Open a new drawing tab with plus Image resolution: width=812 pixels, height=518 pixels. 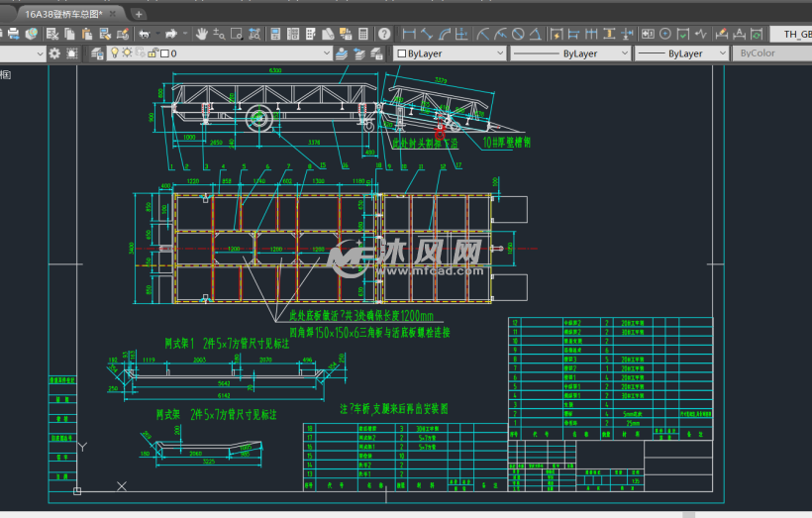coord(140,14)
